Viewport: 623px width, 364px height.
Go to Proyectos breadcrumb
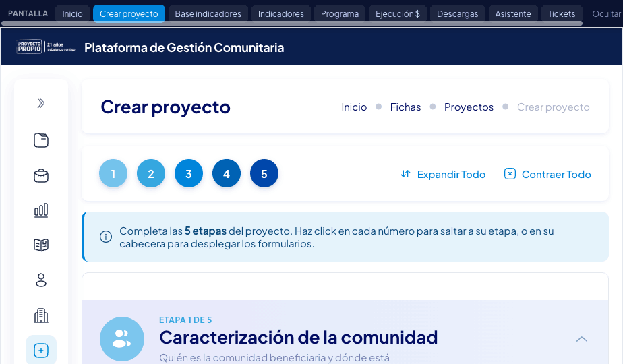469,107
